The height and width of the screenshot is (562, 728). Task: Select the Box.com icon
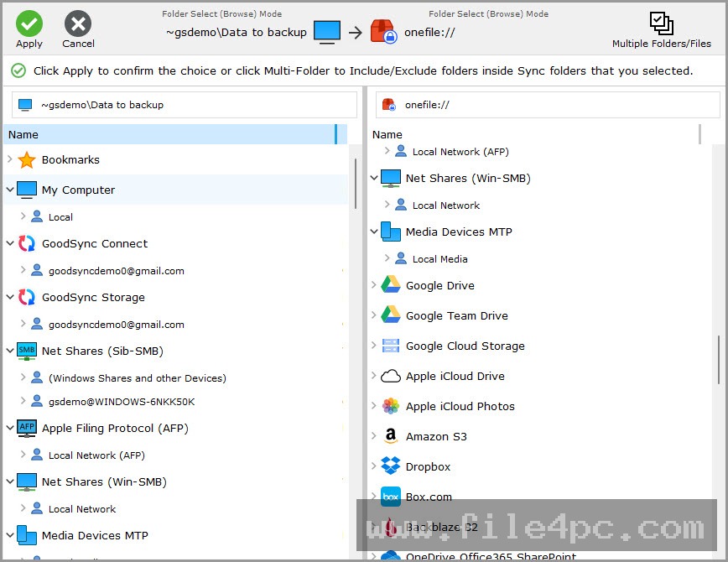coord(391,497)
